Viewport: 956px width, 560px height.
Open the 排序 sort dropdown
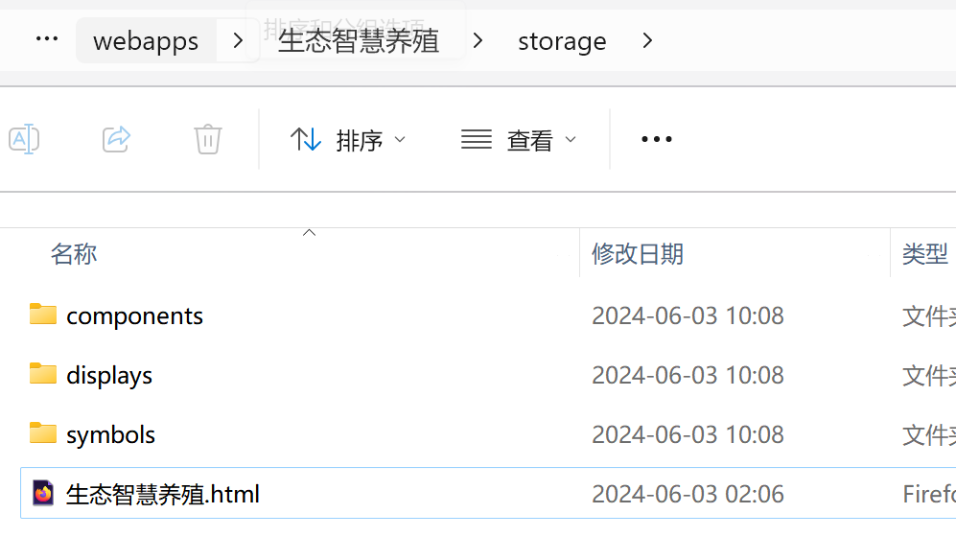coord(347,140)
